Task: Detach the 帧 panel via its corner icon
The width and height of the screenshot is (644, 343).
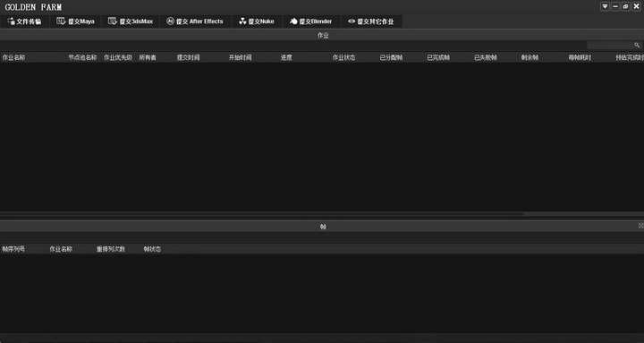Action: 640,226
